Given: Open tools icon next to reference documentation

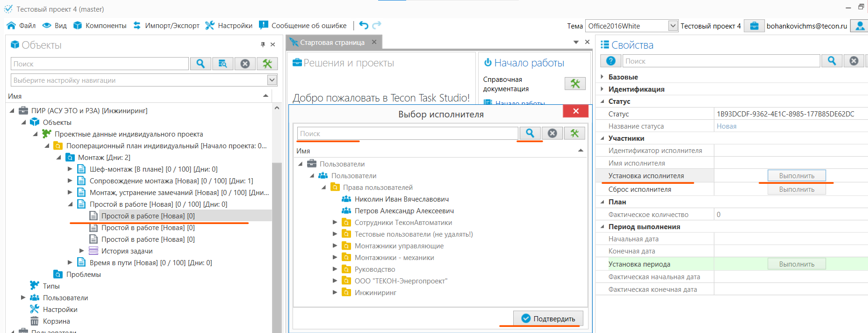Looking at the screenshot, I should pyautogui.click(x=575, y=84).
